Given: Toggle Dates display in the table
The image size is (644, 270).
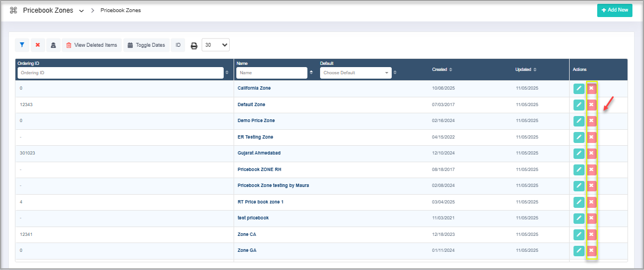Looking at the screenshot, I should tap(146, 45).
